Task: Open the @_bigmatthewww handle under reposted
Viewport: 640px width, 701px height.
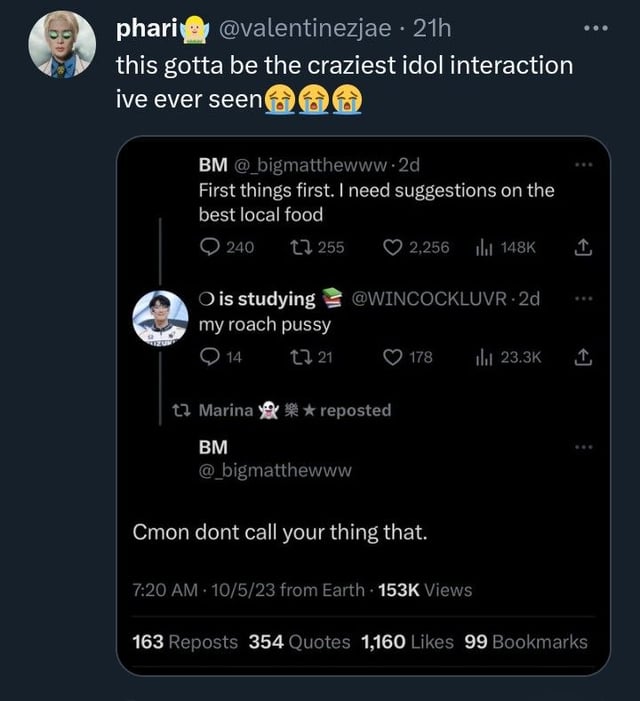Action: tap(275, 470)
